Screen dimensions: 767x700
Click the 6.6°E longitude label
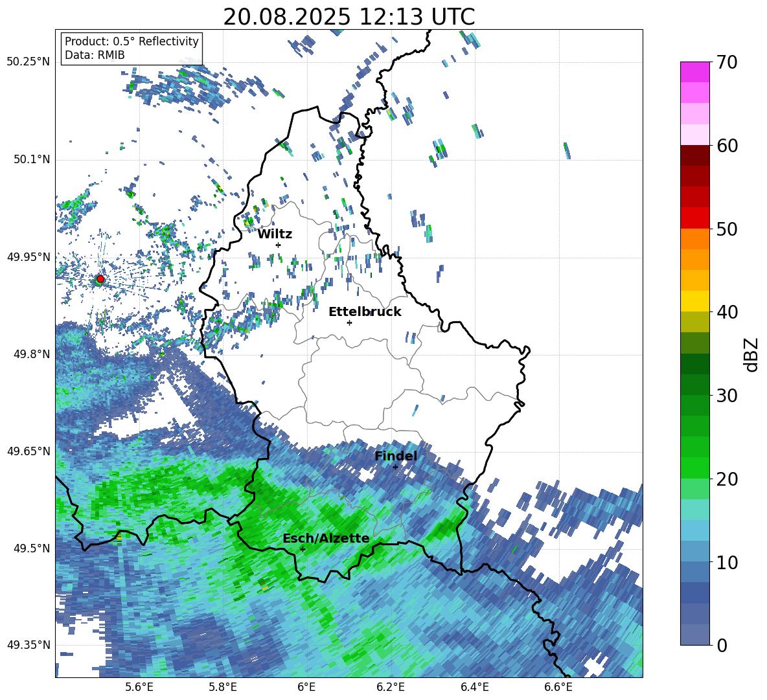(558, 687)
